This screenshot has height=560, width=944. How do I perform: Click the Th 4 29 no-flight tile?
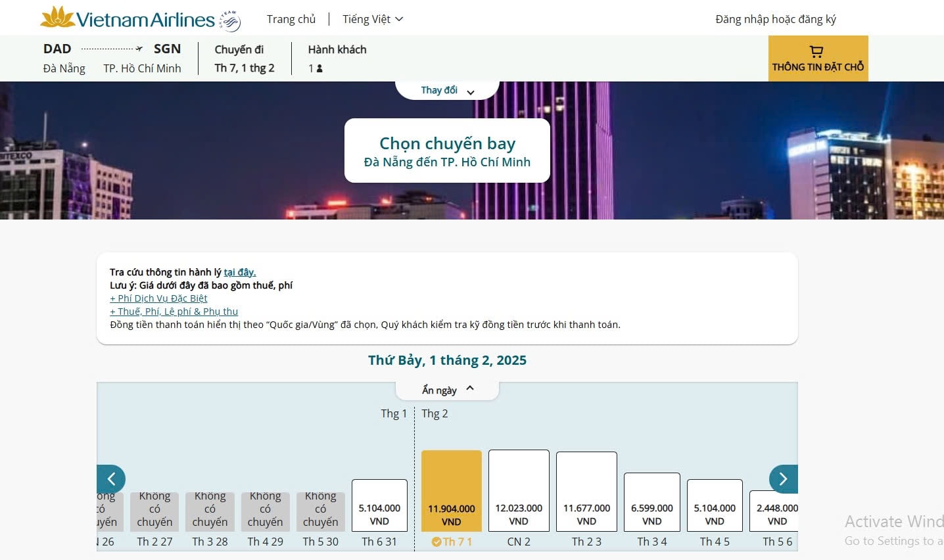point(265,511)
